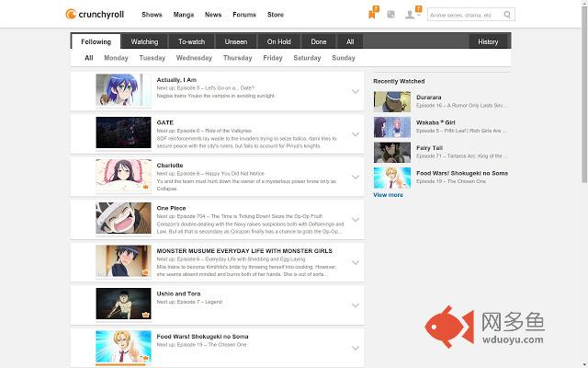Screen dimensions: 588x368
Task: Open the Wakaba Girl recently watched thumbnail
Action: [x=392, y=127]
